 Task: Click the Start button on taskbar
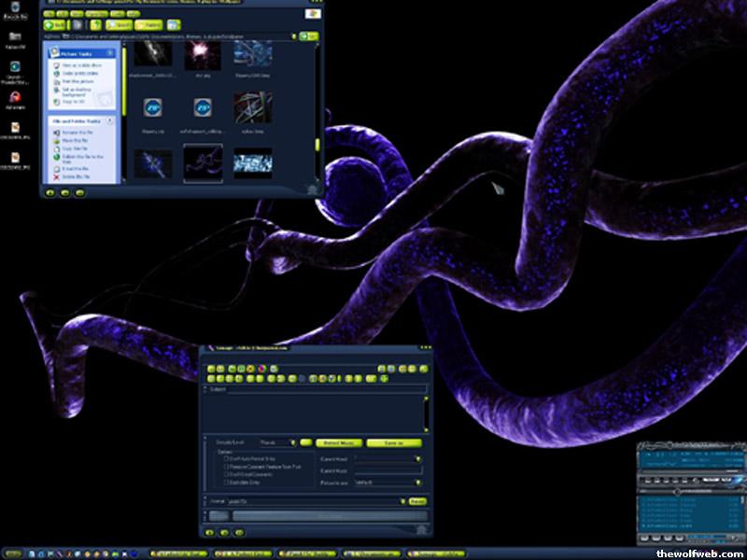point(12,553)
